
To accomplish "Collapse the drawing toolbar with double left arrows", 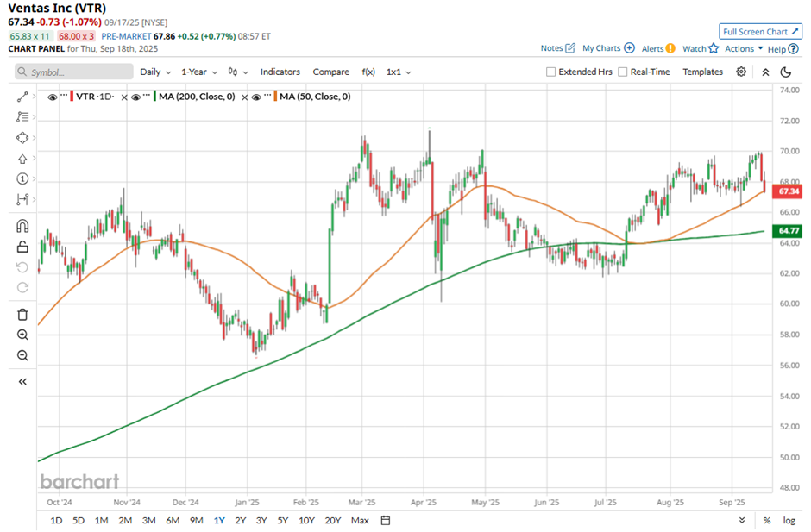I will (x=22, y=382).
